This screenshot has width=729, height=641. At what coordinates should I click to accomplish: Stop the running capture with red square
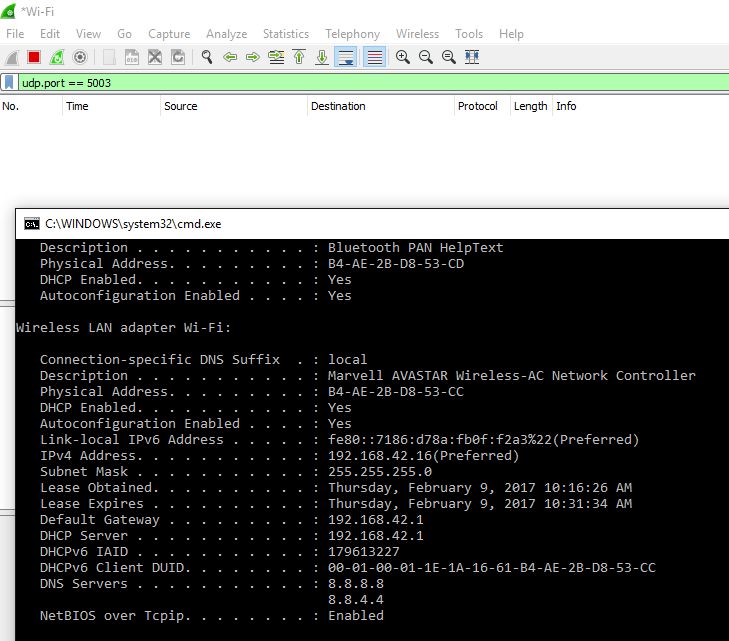[x=34, y=57]
